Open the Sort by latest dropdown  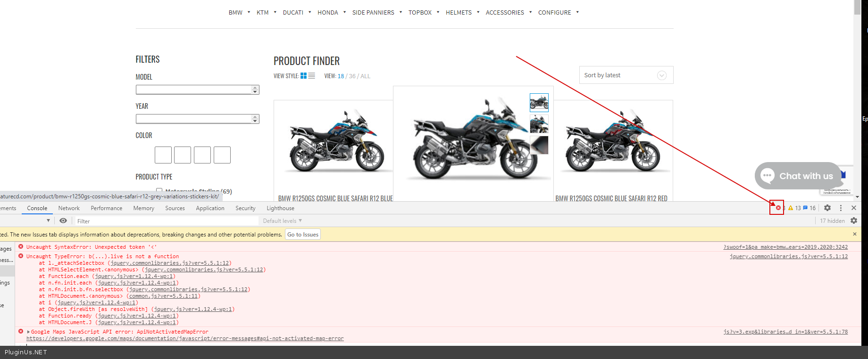tap(626, 75)
